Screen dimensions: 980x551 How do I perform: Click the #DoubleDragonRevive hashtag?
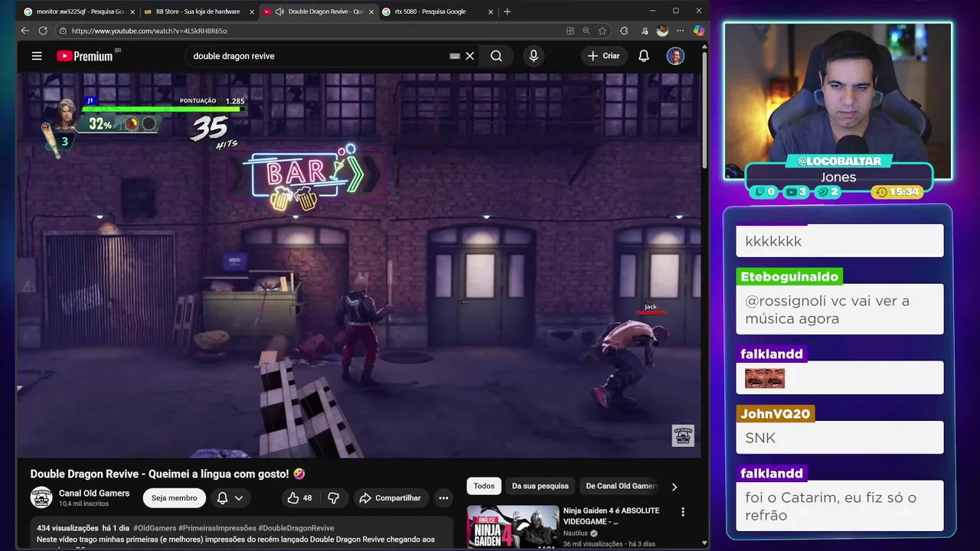(x=296, y=528)
